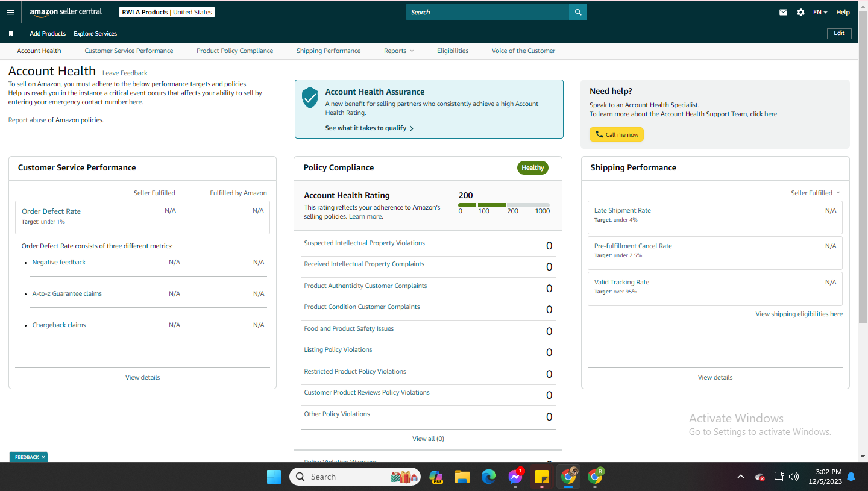
Task: Open Product Authenticity Customer Complaints
Action: pyautogui.click(x=365, y=286)
